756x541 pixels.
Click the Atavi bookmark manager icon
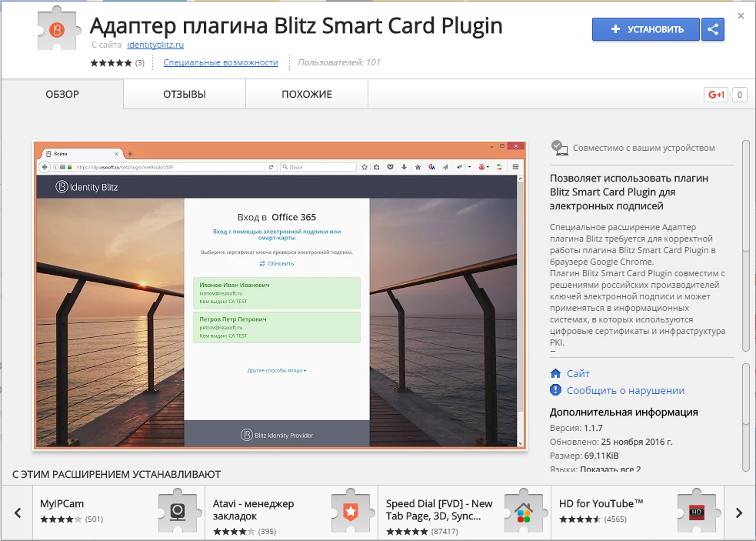(x=351, y=511)
